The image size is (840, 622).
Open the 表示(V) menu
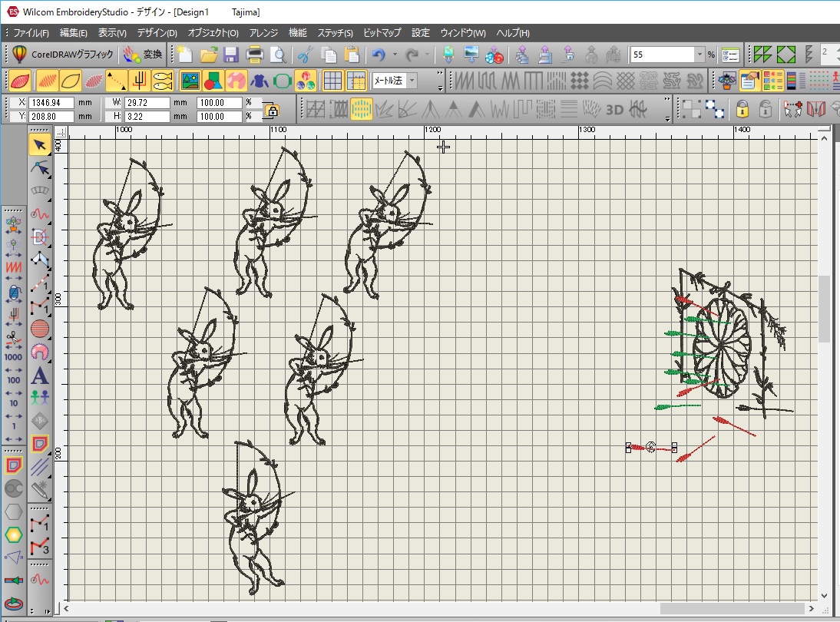(112, 33)
